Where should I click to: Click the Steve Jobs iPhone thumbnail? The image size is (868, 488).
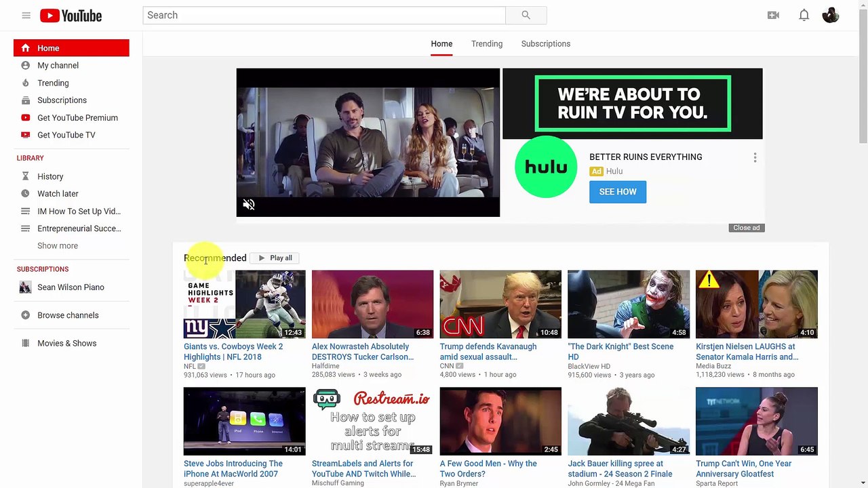245,422
